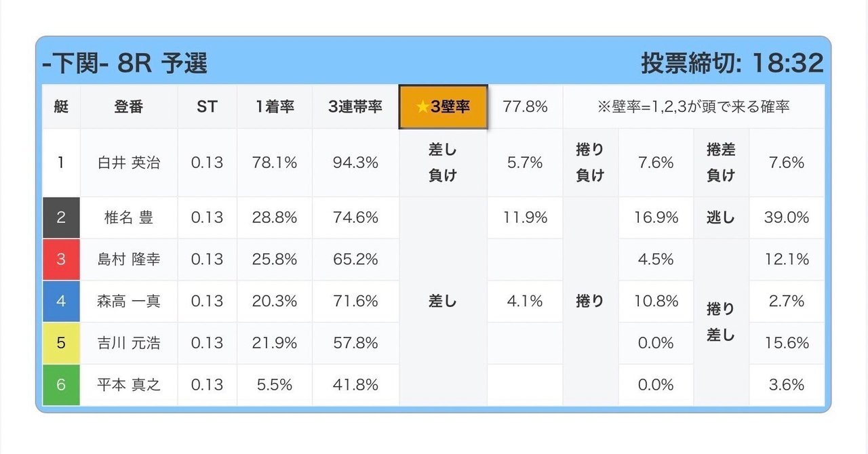Click racer 平本 真之 name
Image resolution: width=868 pixels, height=454 pixels.
(129, 385)
